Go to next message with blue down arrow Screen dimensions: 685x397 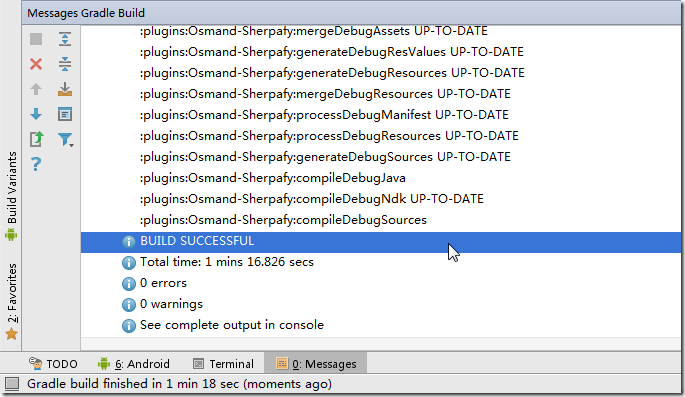tap(36, 114)
